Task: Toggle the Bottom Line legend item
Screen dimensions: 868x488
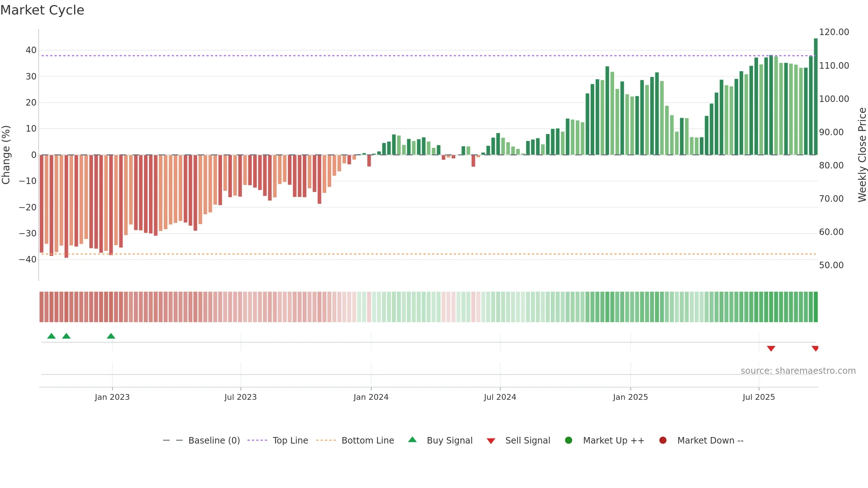Action: pyautogui.click(x=355, y=440)
